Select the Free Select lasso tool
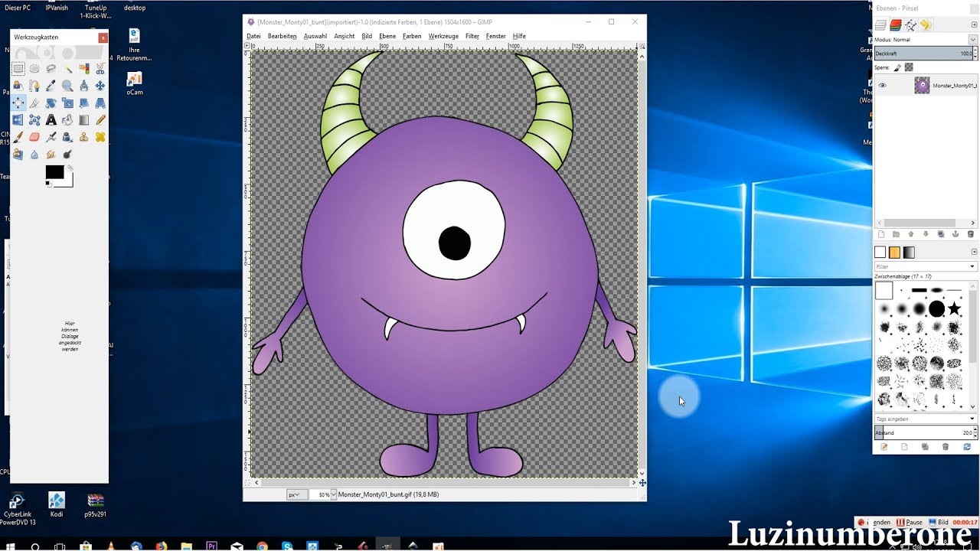The image size is (980, 551). pyautogui.click(x=51, y=69)
